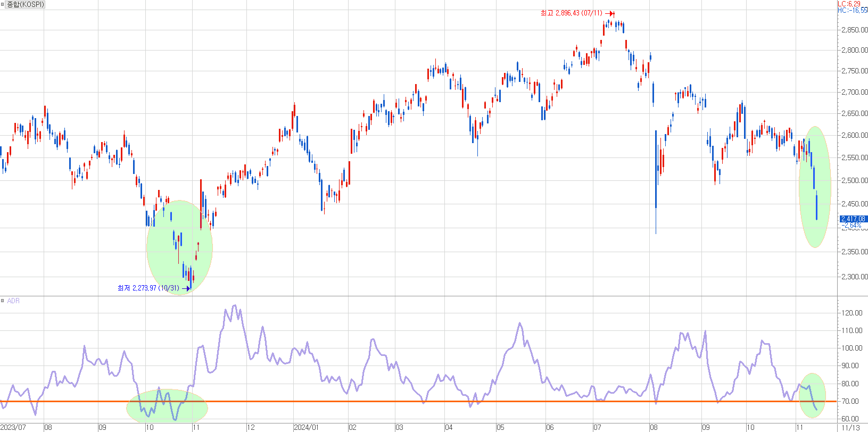Click the blue 2,417.08 current price tag
868x432 pixels.
pos(853,219)
